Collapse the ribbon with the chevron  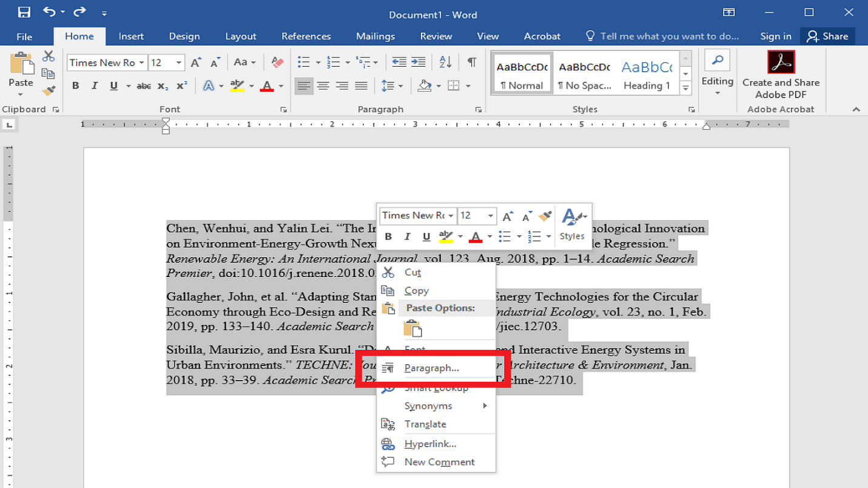click(x=856, y=110)
